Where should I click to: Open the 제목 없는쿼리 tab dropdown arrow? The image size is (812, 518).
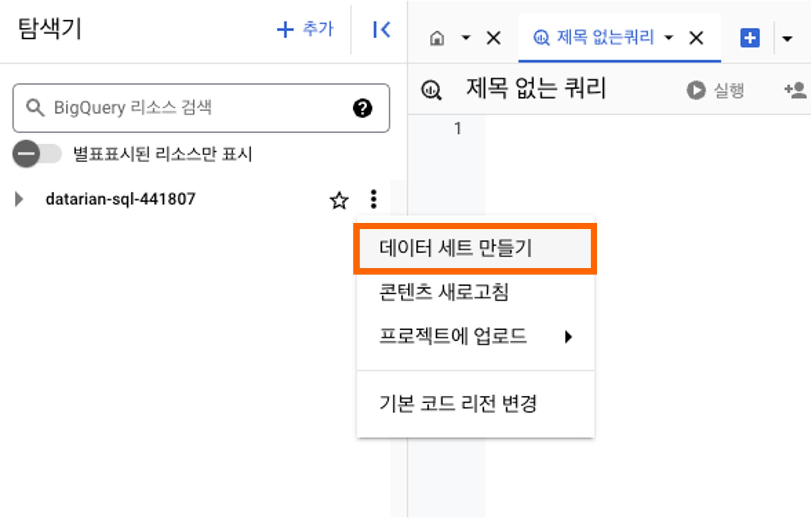click(x=668, y=37)
